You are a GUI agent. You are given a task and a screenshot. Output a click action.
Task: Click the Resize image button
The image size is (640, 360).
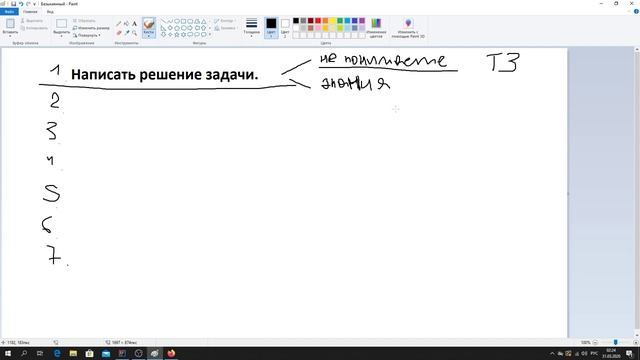(x=91, y=28)
